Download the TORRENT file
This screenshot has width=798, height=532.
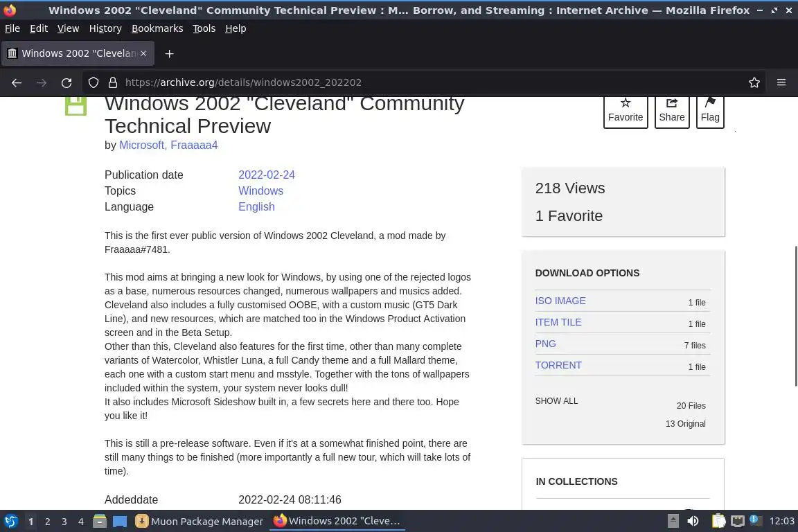(558, 365)
